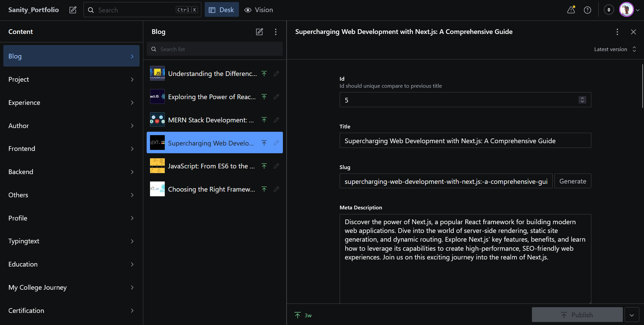This screenshot has height=325, width=644.
Task: Open the Latest version dropdown
Action: tap(615, 49)
